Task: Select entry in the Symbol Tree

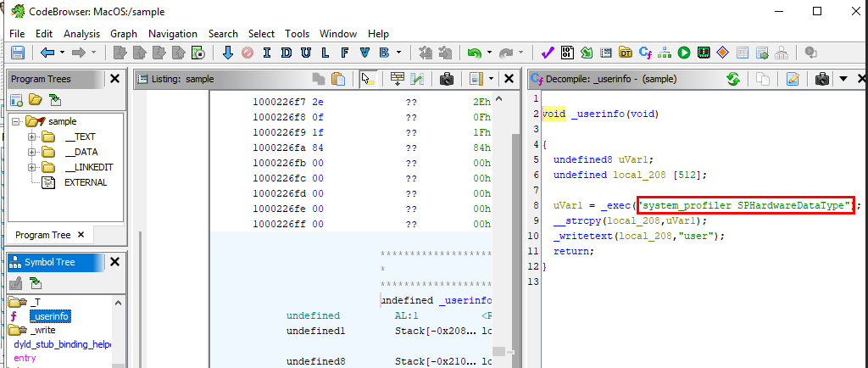Action: [x=25, y=358]
